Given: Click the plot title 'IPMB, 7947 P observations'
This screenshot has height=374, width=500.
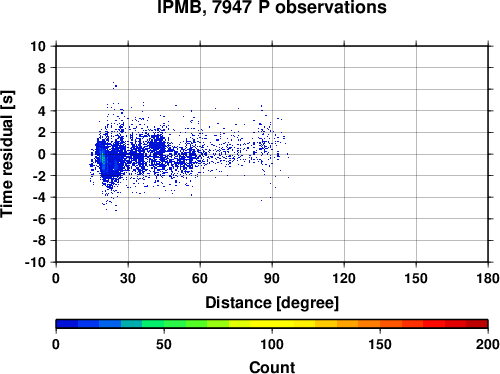Looking at the screenshot, I should coord(272,7).
